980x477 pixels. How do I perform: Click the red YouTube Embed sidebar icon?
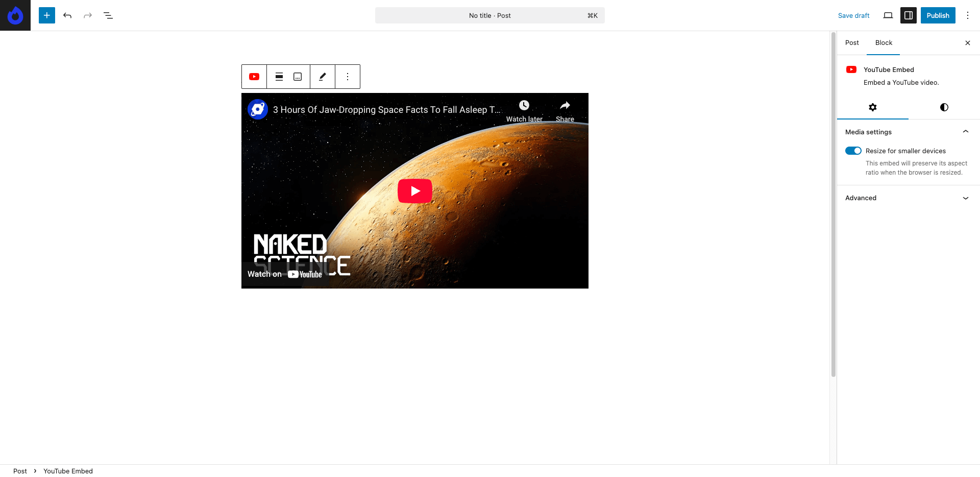pos(851,69)
